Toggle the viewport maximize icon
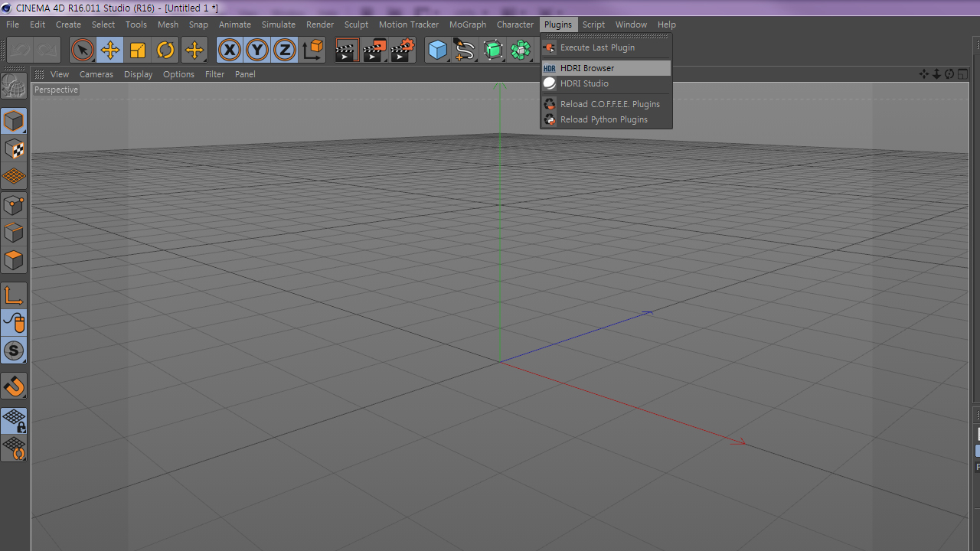This screenshot has height=551, width=980. 962,74
